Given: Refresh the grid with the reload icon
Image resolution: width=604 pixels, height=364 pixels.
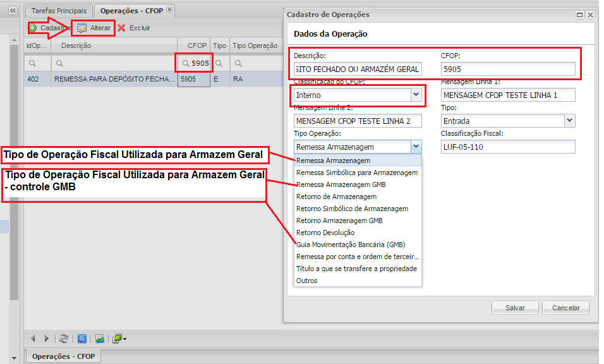Looking at the screenshot, I should 64,339.
